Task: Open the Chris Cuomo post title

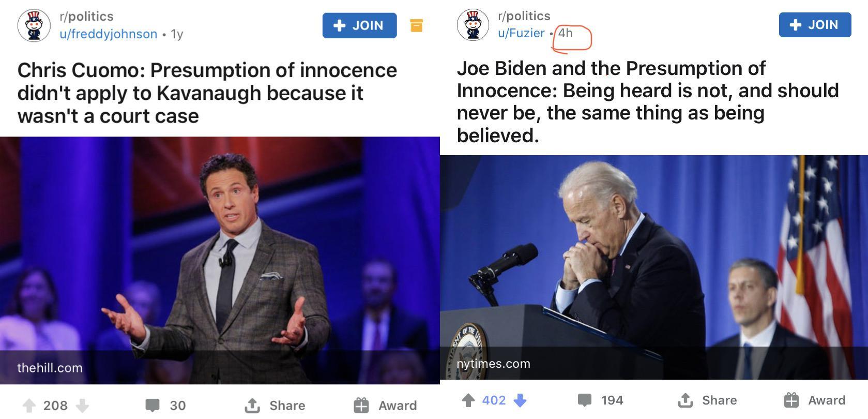Action: (207, 93)
